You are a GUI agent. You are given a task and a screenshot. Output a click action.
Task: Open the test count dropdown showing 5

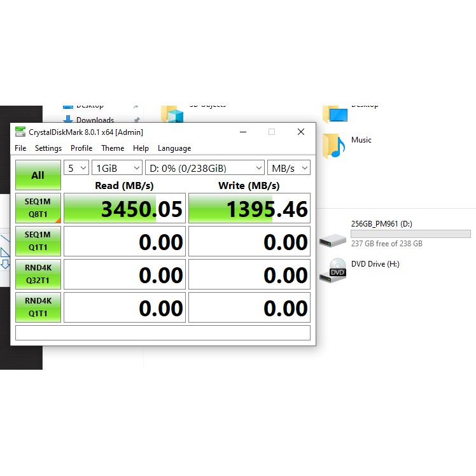77,168
